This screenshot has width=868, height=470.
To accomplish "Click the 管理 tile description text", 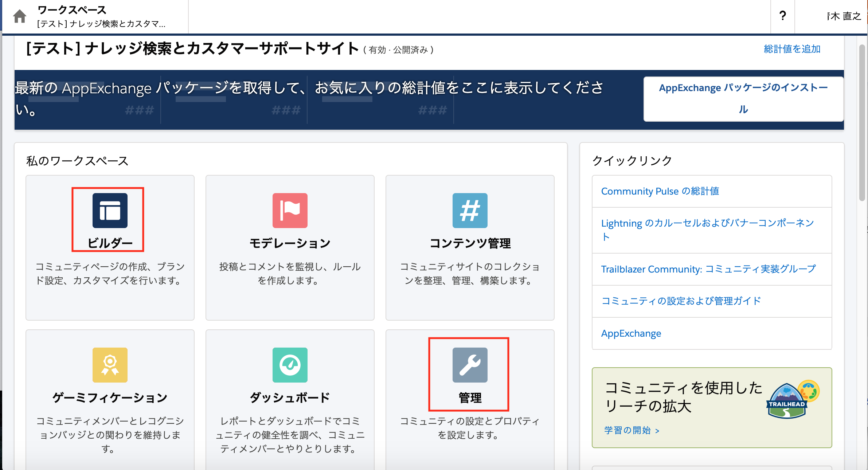I will click(470, 428).
